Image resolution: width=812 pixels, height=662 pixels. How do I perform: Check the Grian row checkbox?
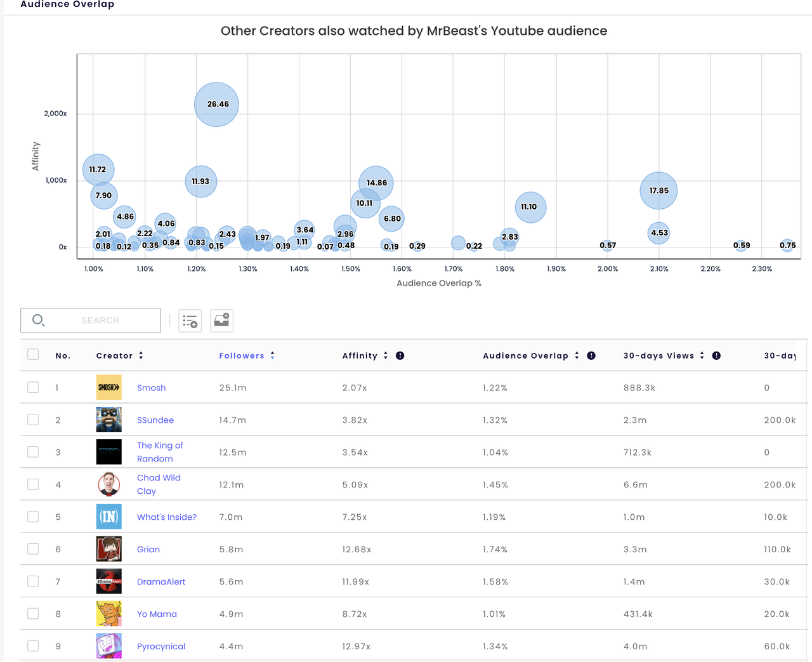click(x=33, y=549)
